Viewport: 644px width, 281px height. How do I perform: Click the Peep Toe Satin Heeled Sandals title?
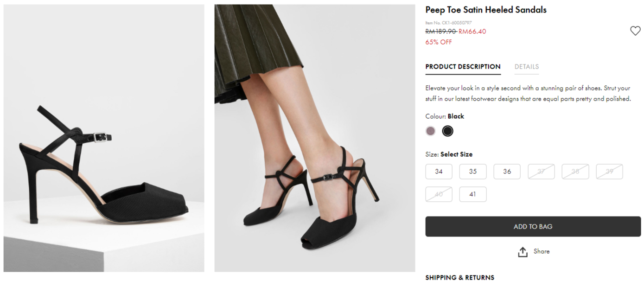coord(485,10)
